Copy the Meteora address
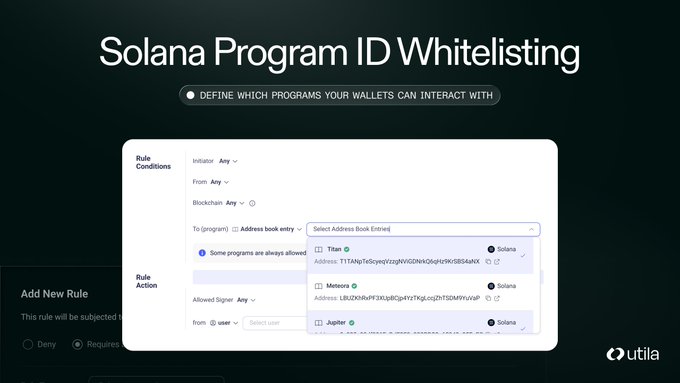This screenshot has width=680, height=383. coord(488,298)
